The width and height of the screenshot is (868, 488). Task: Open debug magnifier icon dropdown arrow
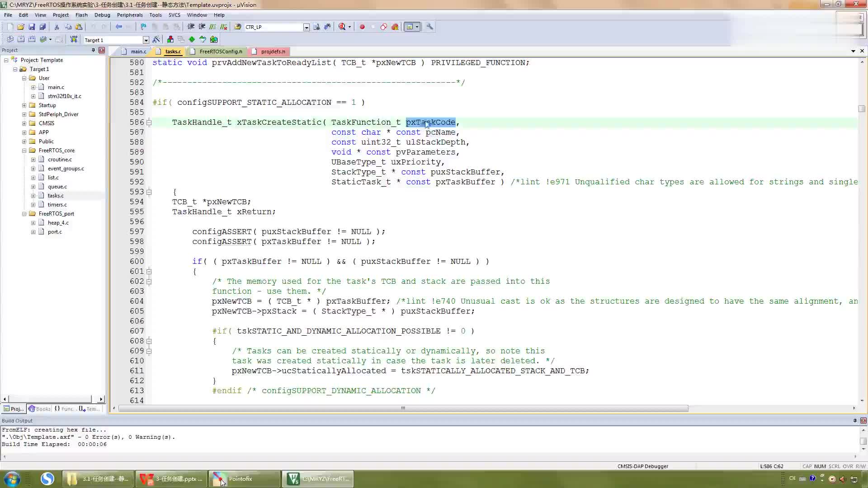click(x=349, y=27)
